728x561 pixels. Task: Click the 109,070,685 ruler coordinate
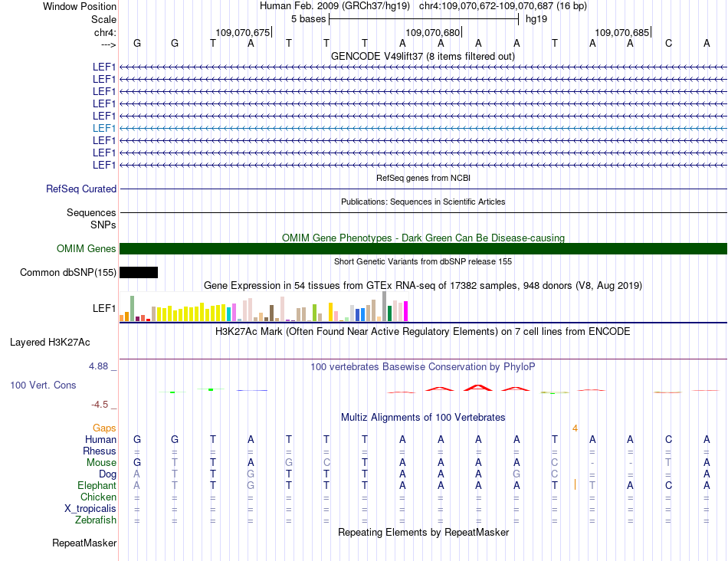(x=621, y=32)
